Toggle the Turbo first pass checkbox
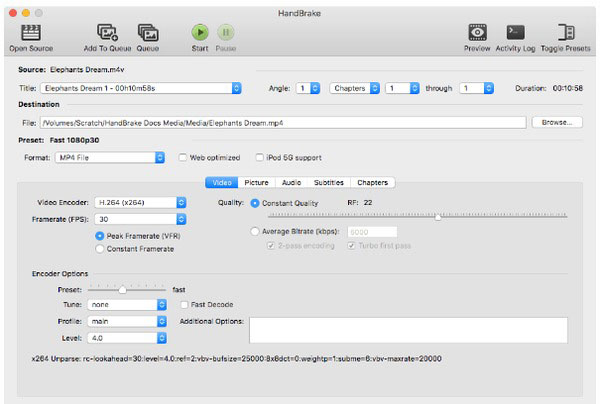This screenshot has width=600, height=404. (351, 246)
